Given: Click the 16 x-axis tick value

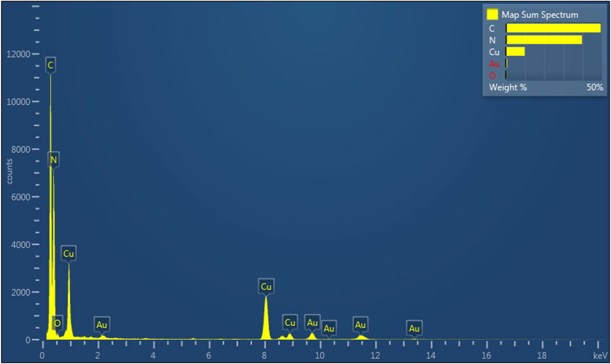Looking at the screenshot, I should tap(487, 356).
